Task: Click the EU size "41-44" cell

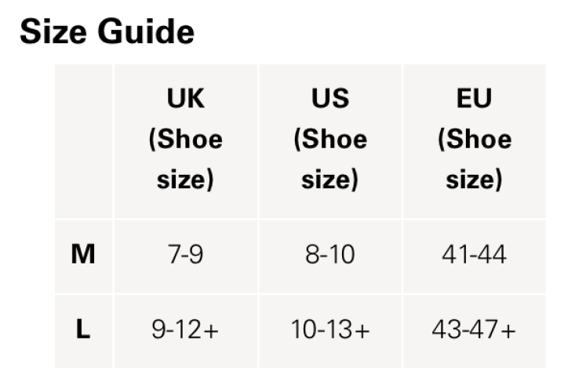Action: 474,255
